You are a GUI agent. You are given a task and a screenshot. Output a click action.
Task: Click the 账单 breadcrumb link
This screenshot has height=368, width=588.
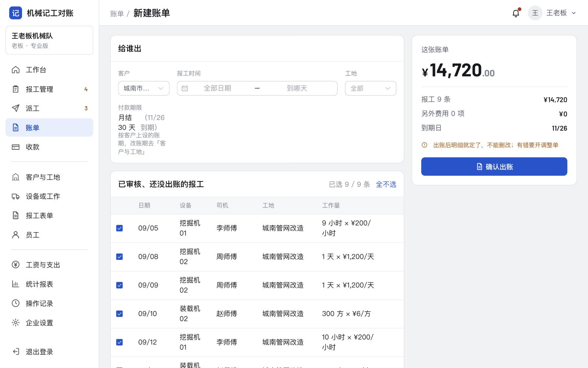point(117,14)
